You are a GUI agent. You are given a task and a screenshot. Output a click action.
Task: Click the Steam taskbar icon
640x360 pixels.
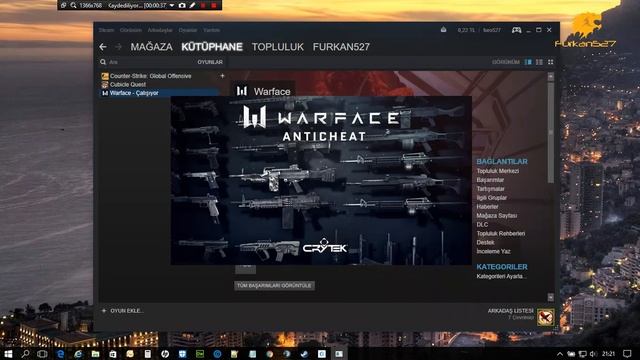click(304, 353)
